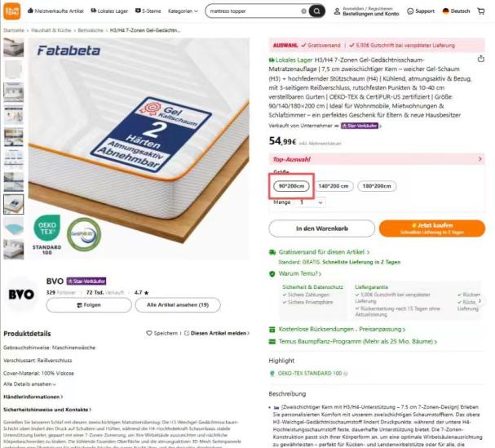495x448 pixels.
Task: Click the Temu logo icon
Action: (x=12, y=11)
